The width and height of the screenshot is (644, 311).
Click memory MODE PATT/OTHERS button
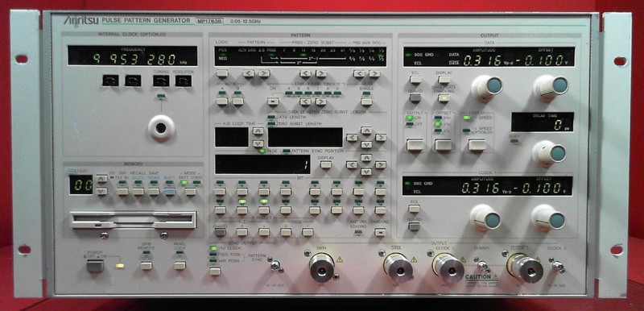click(190, 192)
